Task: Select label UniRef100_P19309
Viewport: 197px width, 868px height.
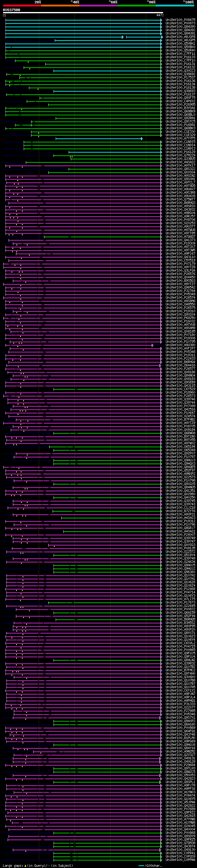Action: click(180, 243)
